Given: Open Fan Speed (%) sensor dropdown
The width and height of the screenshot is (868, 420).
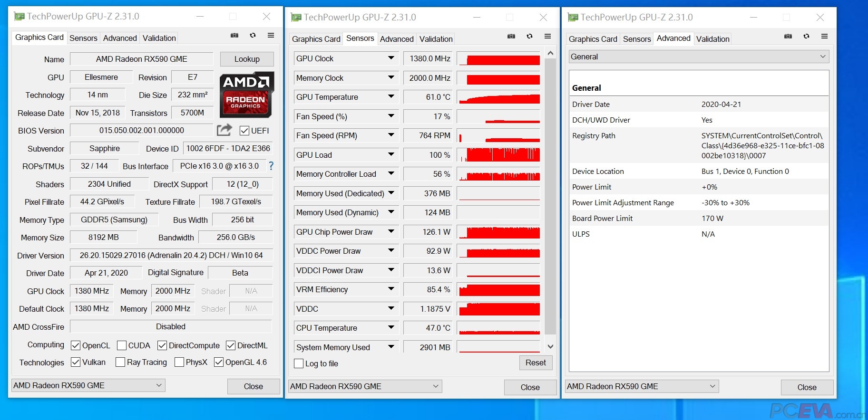Looking at the screenshot, I should (391, 116).
